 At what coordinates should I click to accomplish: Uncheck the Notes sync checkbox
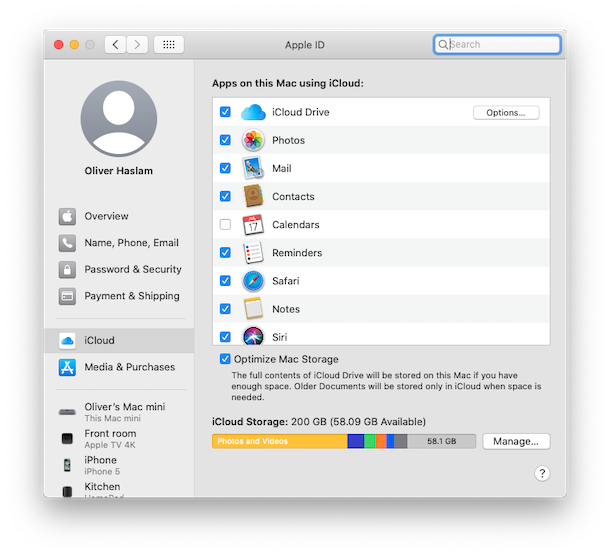(x=225, y=309)
